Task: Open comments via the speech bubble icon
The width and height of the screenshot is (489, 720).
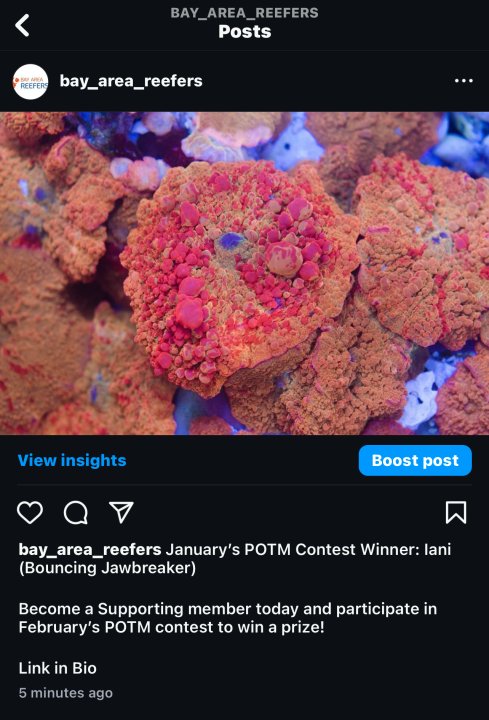Action: click(x=76, y=512)
